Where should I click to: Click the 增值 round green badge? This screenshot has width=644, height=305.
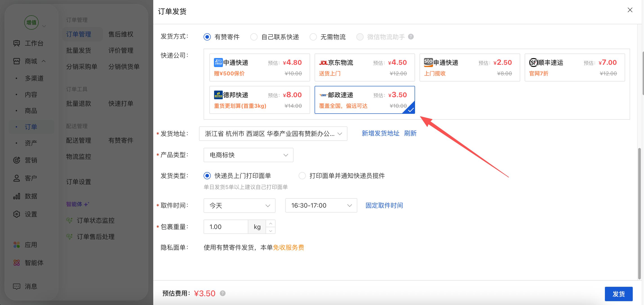click(31, 22)
